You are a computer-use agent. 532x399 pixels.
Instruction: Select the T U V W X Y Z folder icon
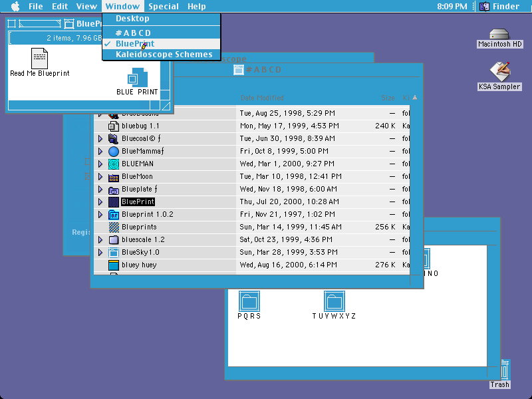click(x=334, y=301)
